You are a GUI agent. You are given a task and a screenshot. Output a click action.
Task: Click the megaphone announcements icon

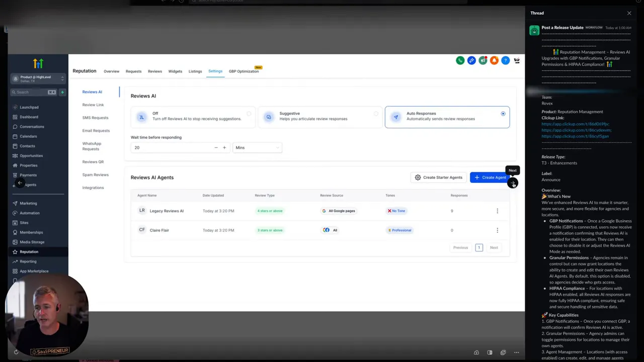pyautogui.click(x=483, y=60)
